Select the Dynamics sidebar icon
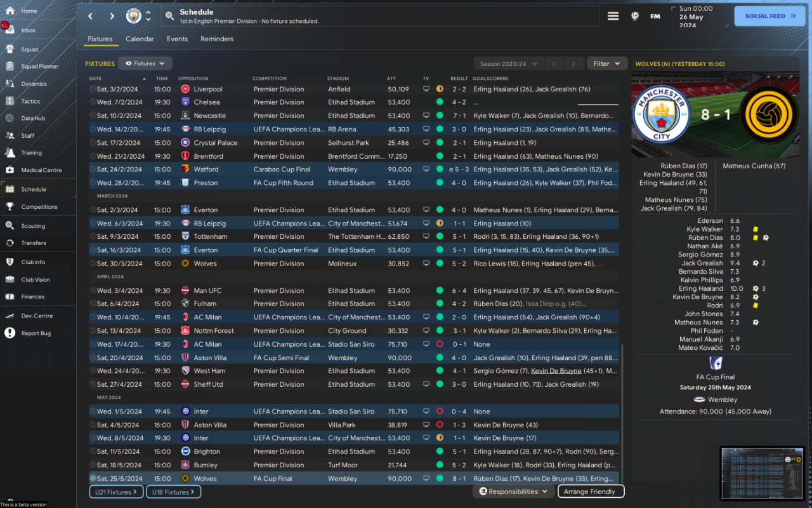 click(10, 83)
